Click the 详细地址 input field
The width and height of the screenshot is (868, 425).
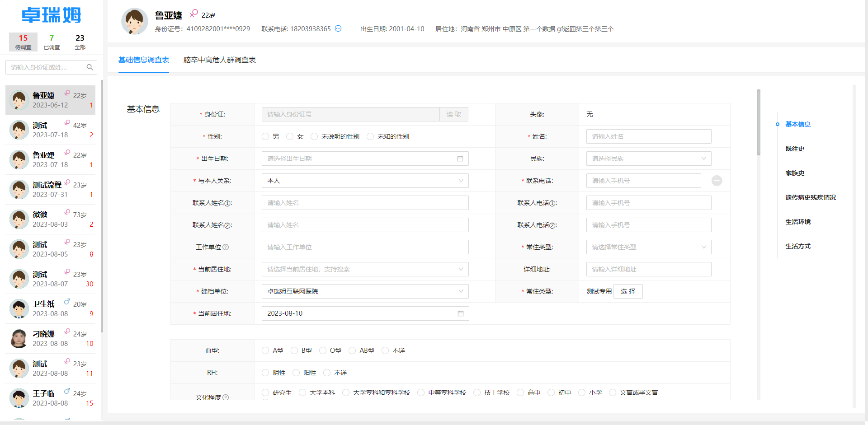coord(649,269)
